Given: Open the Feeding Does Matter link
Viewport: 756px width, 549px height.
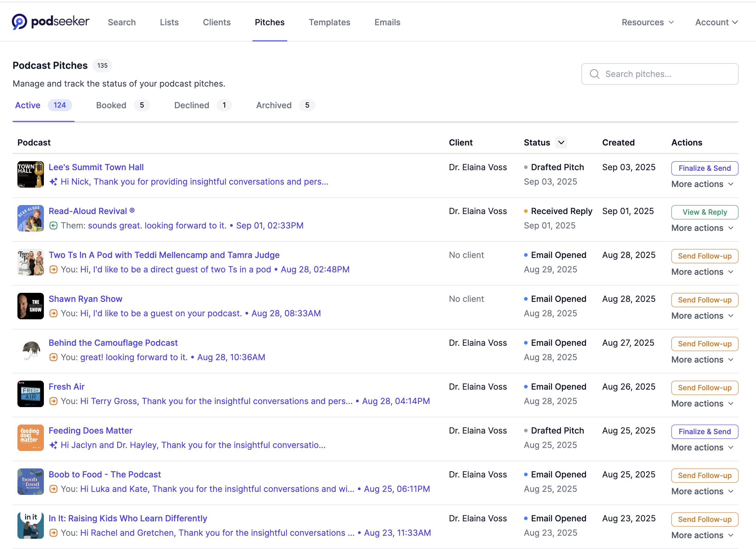Looking at the screenshot, I should click(x=90, y=431).
